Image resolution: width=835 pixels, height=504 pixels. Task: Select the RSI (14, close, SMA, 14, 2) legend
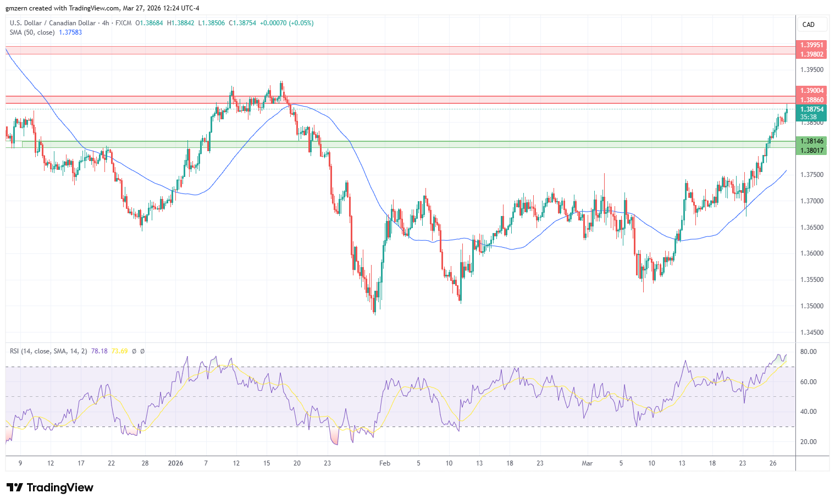(x=49, y=351)
